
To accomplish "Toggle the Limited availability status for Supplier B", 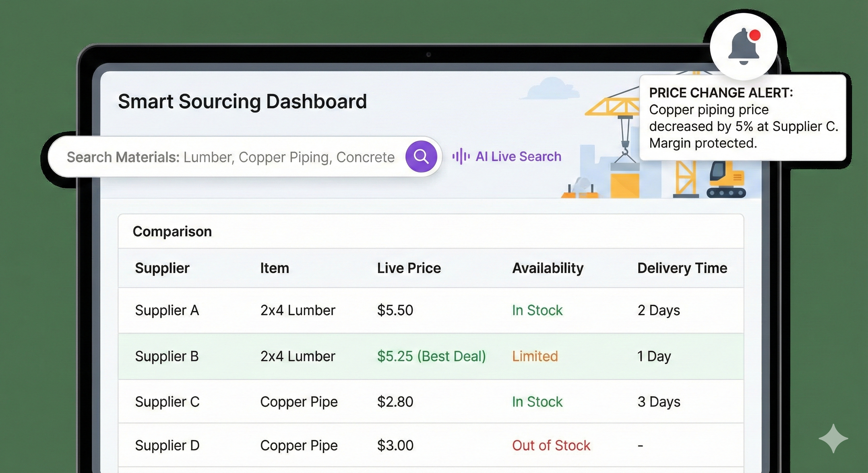I will (535, 356).
